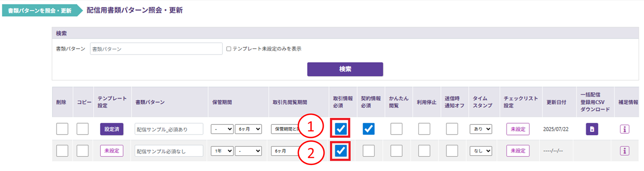Uncheck 取引情報必須 in the second row
Viewport: 644px width, 171px height.
coord(341,151)
